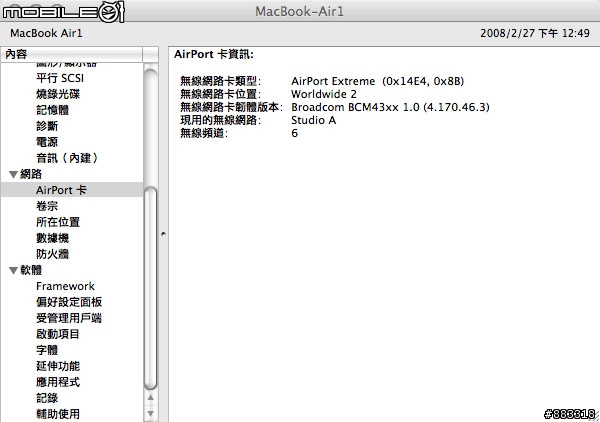600x422 pixels.
Task: Click the MacBook-Air1 window title
Action: pyautogui.click(x=300, y=11)
